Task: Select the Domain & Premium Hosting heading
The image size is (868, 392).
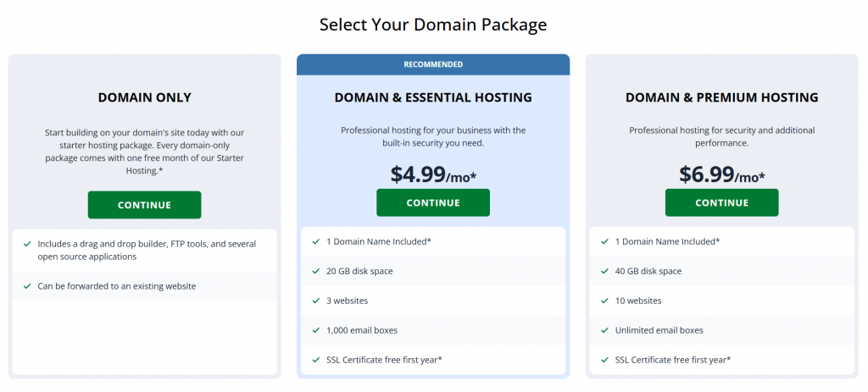Action: 721,97
